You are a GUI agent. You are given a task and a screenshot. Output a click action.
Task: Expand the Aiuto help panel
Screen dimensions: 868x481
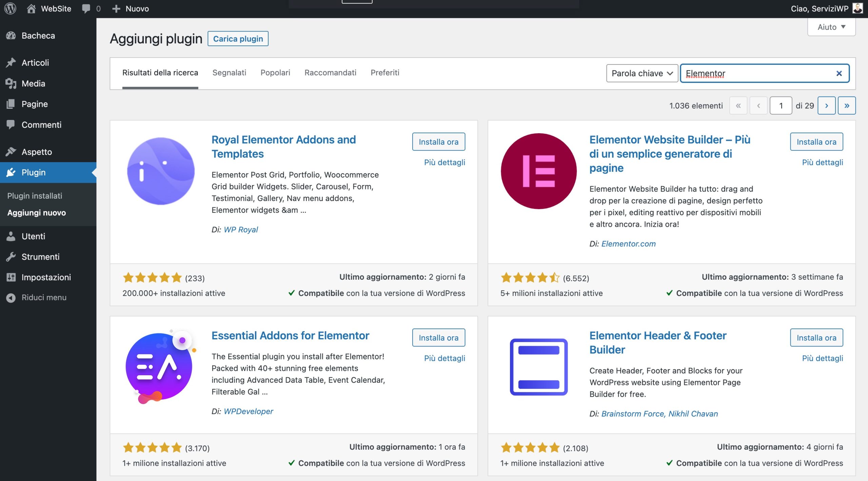831,27
